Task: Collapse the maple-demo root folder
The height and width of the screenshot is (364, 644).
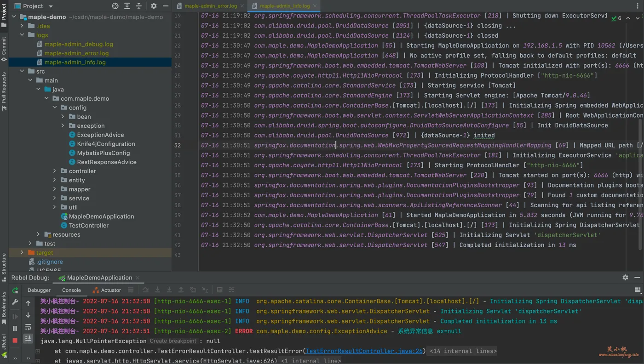Action: tap(14, 17)
